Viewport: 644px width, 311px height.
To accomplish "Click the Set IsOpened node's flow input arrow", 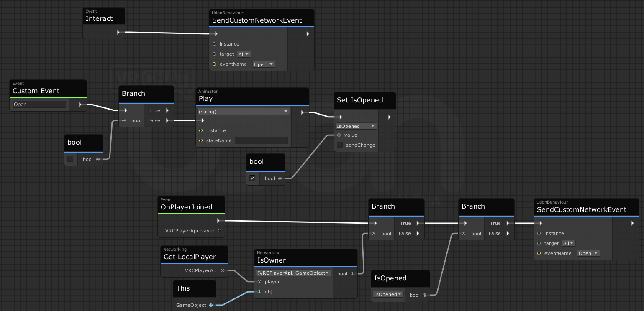I will pos(340,117).
